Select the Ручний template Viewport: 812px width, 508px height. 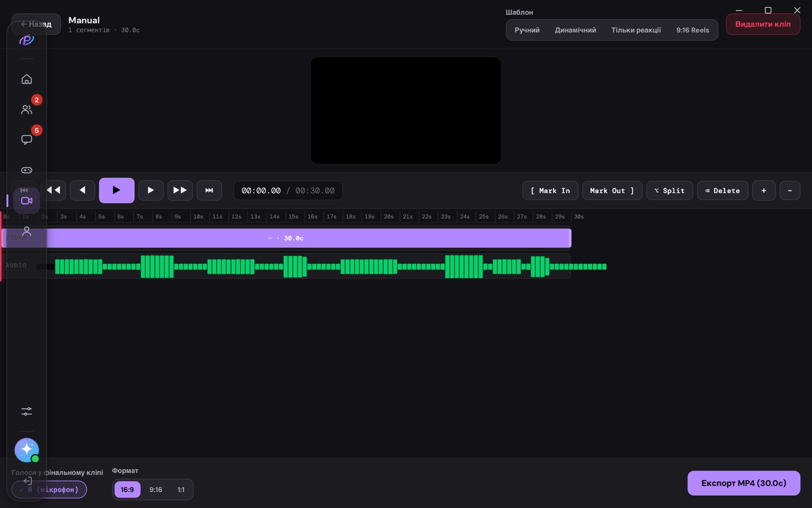(527, 30)
